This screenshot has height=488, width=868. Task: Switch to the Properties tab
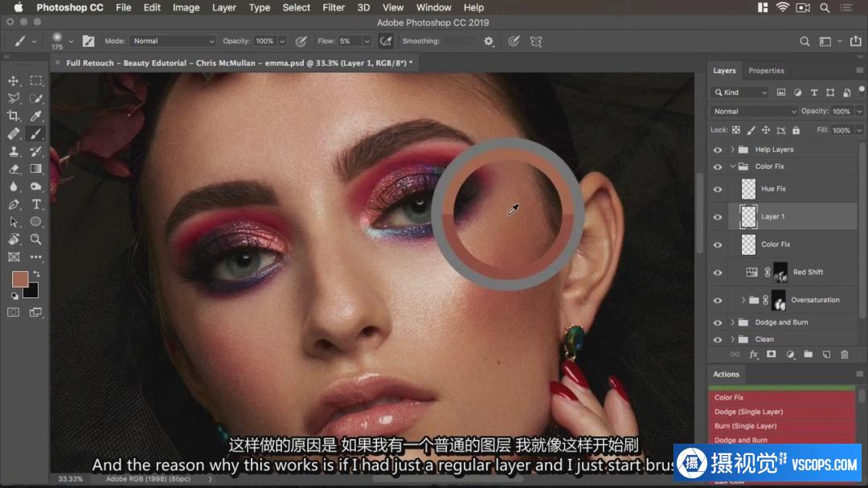766,71
